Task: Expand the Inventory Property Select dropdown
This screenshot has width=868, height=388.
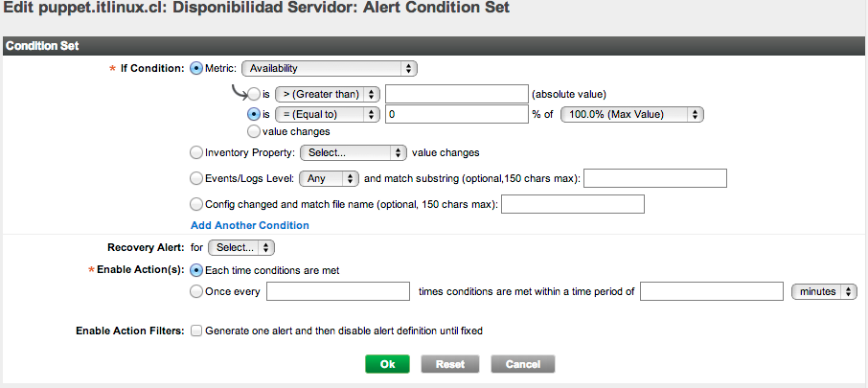Action: [354, 151]
